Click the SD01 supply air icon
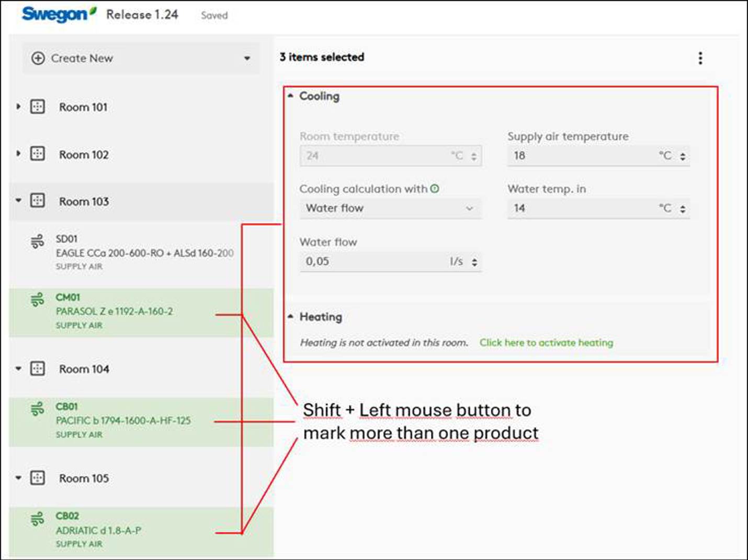The height and width of the screenshot is (560, 748). 37,242
